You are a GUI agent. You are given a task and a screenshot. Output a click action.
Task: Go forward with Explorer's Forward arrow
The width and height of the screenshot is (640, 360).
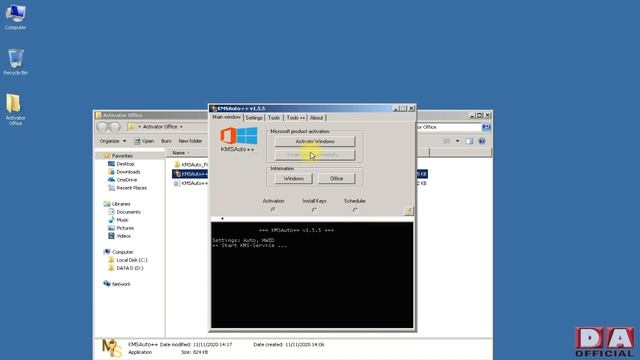[115, 127]
